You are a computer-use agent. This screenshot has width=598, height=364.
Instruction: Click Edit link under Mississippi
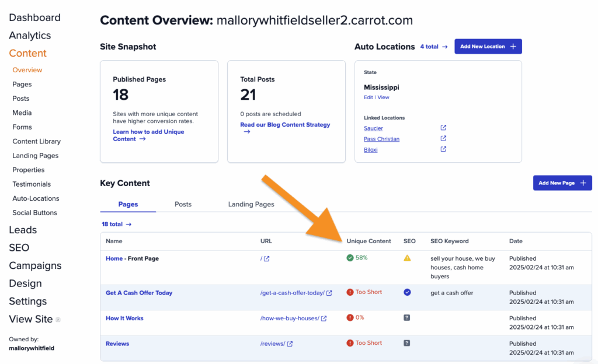(368, 97)
